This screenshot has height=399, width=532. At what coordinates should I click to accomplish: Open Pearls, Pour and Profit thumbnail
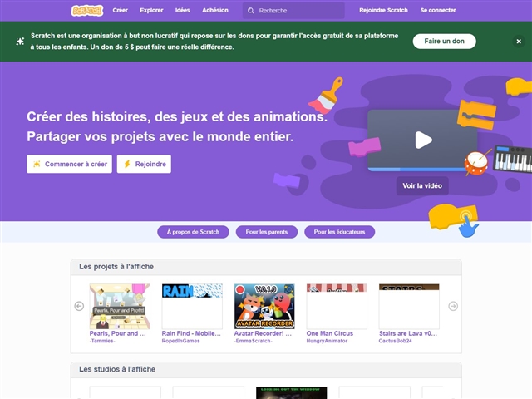click(x=120, y=307)
